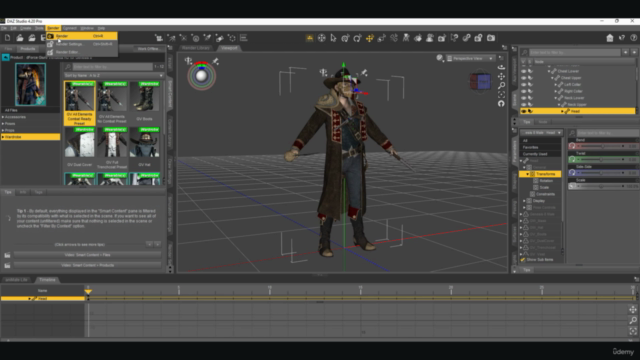Adjust the Twist slider
The height and width of the screenshot is (360, 640).
tap(602, 159)
